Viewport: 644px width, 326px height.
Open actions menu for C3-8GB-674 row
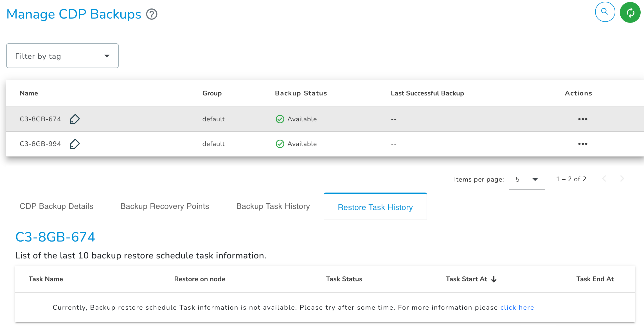583,119
